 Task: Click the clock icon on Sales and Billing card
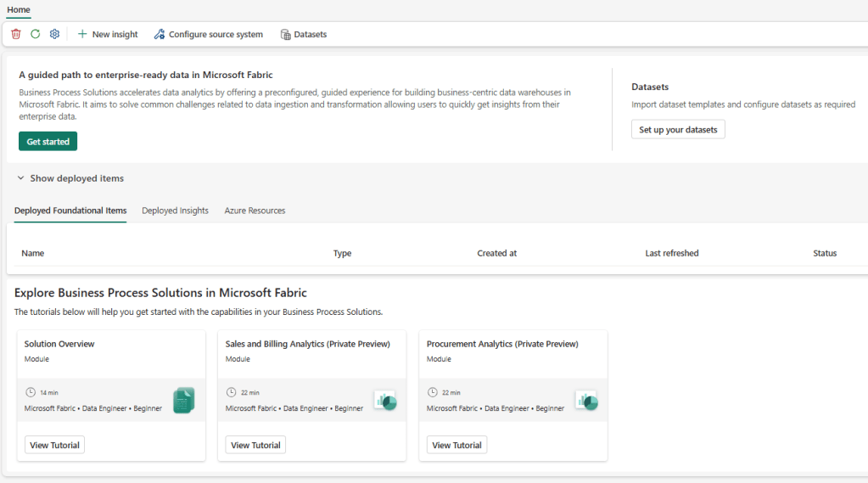tap(232, 392)
